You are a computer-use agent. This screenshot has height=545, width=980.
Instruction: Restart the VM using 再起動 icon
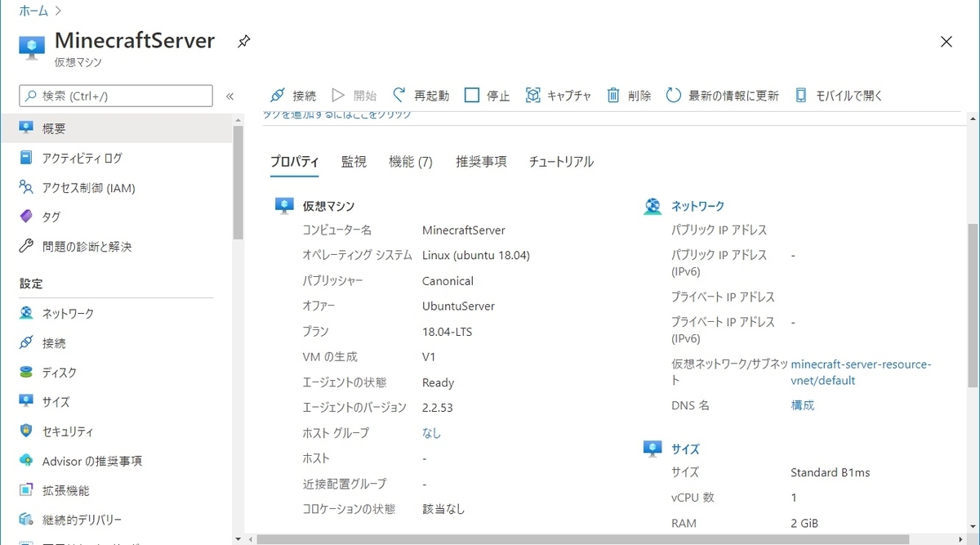click(x=420, y=95)
